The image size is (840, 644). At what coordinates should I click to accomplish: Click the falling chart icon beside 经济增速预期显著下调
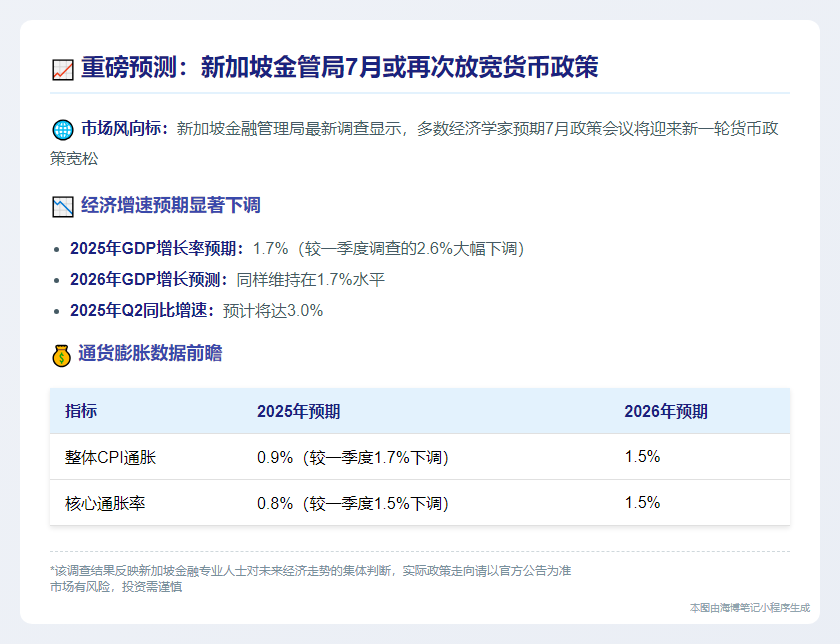point(63,207)
